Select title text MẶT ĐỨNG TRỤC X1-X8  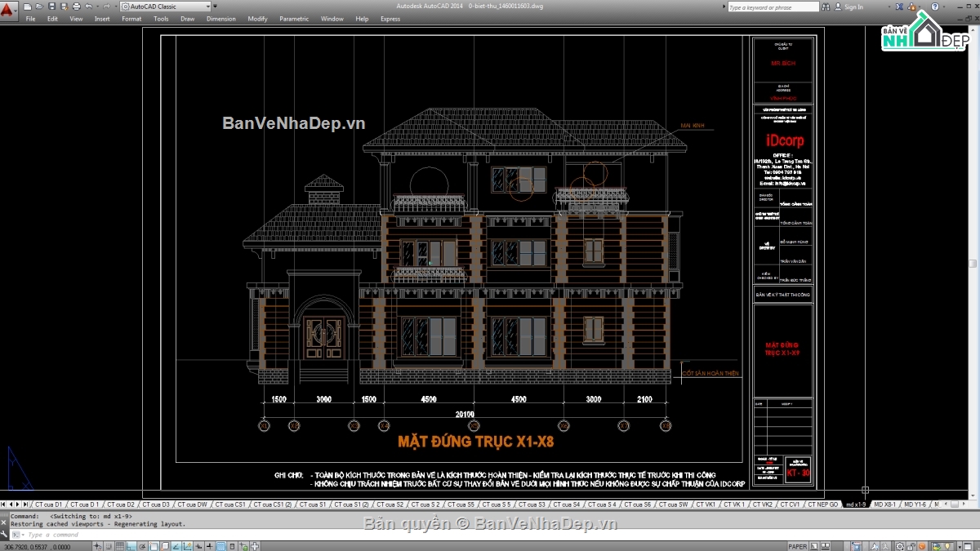(x=476, y=442)
